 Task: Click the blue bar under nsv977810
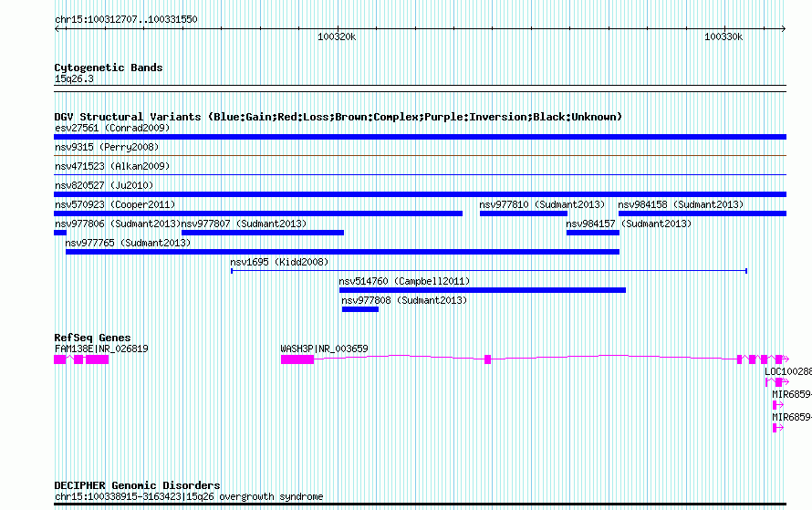pos(524,213)
